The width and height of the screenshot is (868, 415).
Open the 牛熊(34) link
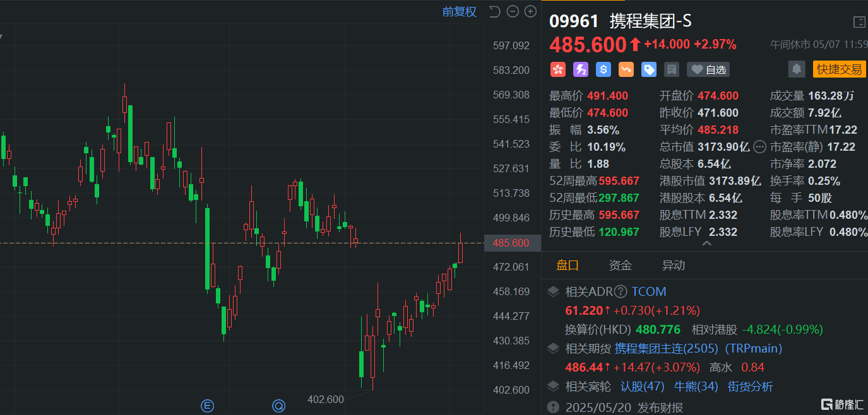(696, 386)
